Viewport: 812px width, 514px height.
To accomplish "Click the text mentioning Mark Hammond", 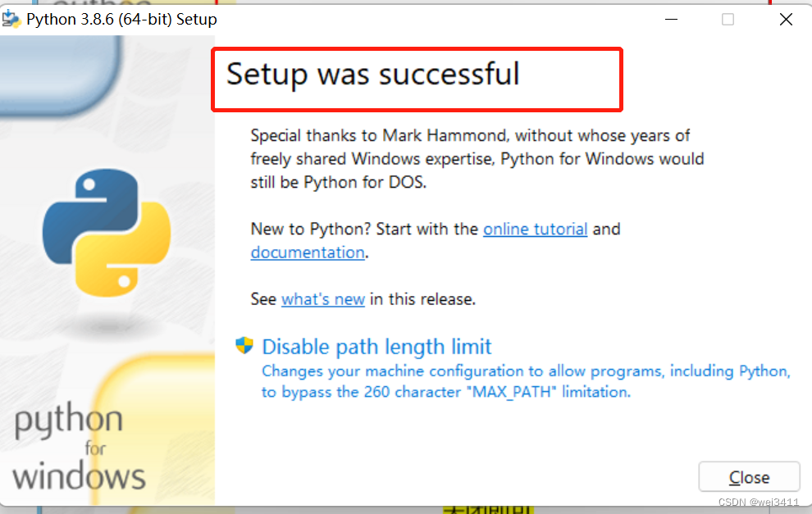I will 477,159.
